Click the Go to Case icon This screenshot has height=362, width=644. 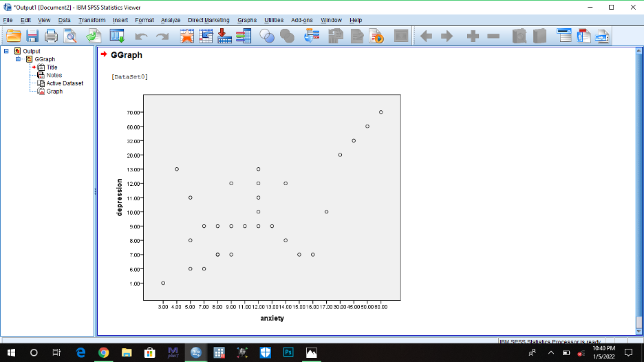coord(206,36)
